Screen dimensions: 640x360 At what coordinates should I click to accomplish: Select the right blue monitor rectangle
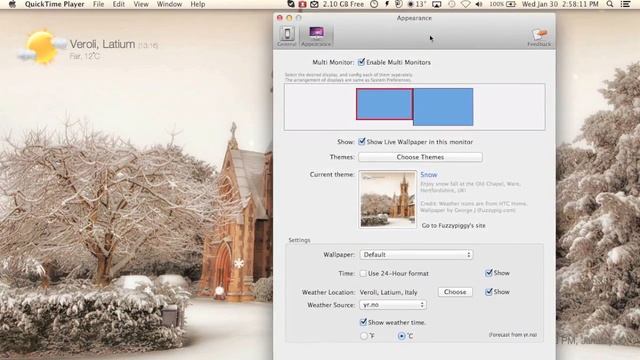click(x=444, y=107)
